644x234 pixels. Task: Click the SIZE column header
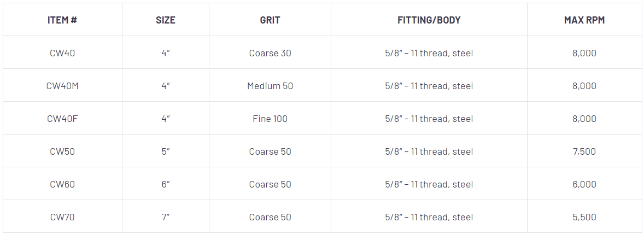[x=166, y=20]
